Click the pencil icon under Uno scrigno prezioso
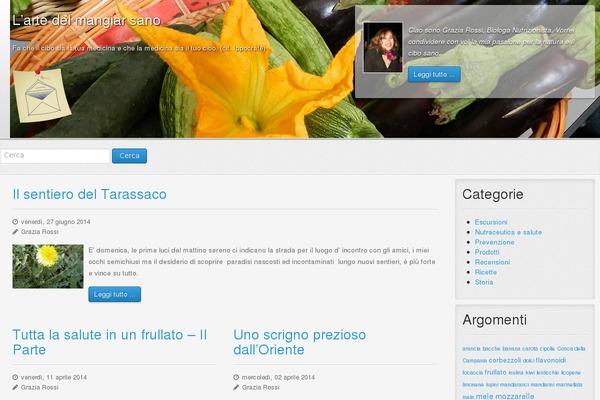Screen dimensions: 600x400 (236, 387)
